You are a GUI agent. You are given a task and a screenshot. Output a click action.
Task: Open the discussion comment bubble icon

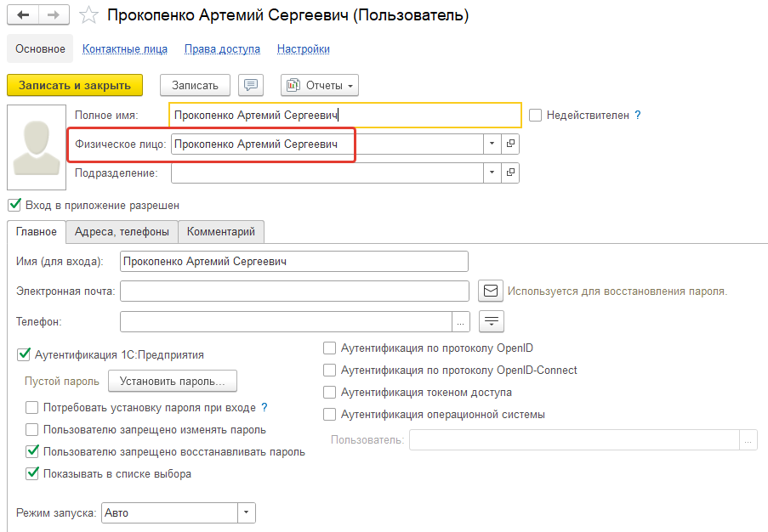click(x=251, y=85)
